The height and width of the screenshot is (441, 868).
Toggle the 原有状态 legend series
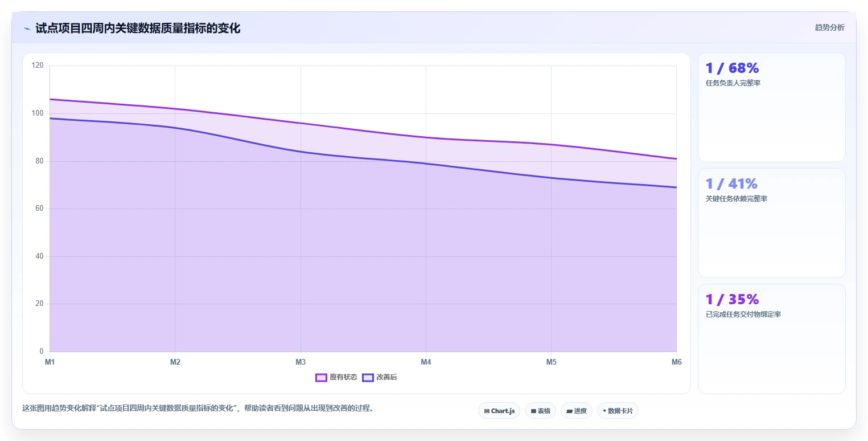tap(336, 377)
